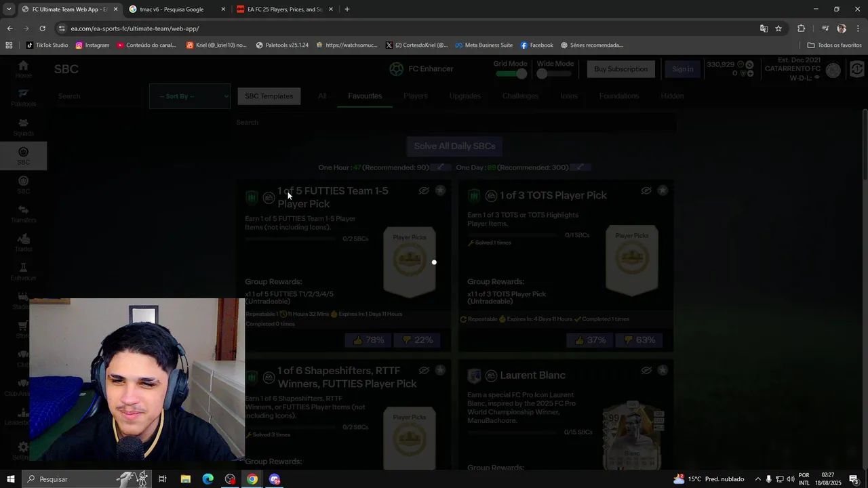Switch to the All tab
The image size is (868, 488).
322,96
